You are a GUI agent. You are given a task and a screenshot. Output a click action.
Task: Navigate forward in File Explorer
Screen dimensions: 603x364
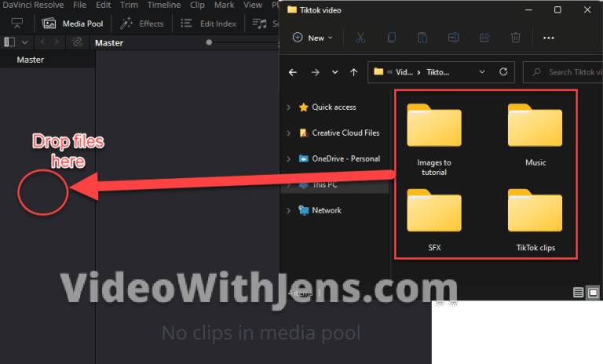point(316,72)
